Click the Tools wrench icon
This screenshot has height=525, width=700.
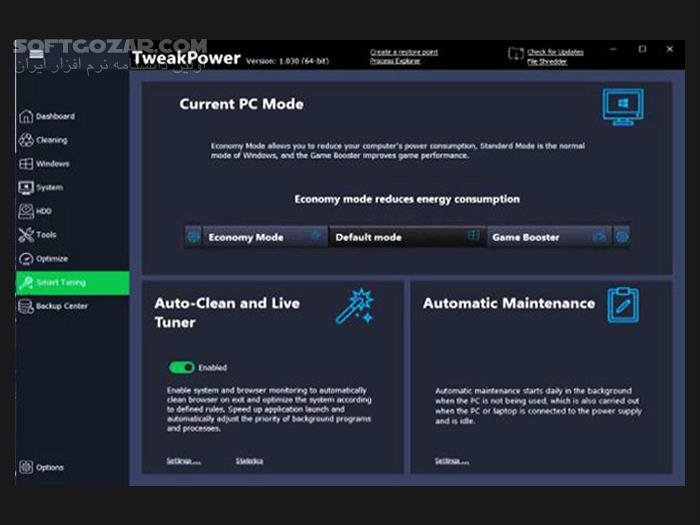26,235
